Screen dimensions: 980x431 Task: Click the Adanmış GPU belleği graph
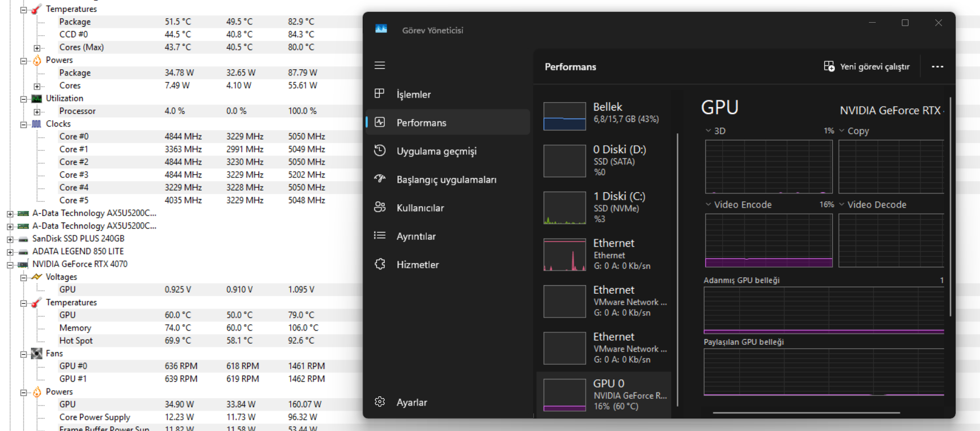824,310
